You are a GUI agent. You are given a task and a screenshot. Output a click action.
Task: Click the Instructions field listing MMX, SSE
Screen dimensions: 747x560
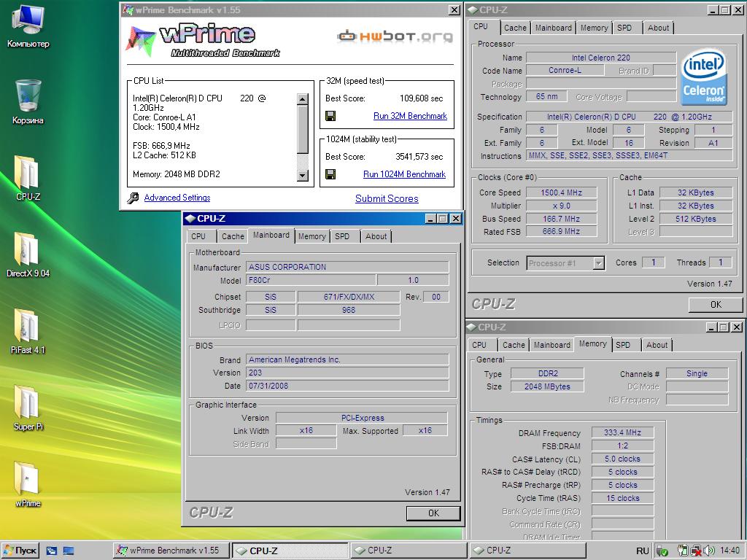(630, 156)
